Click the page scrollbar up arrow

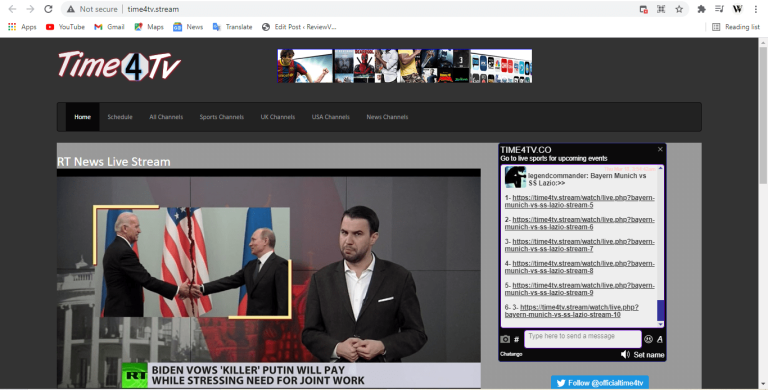[x=763, y=43]
